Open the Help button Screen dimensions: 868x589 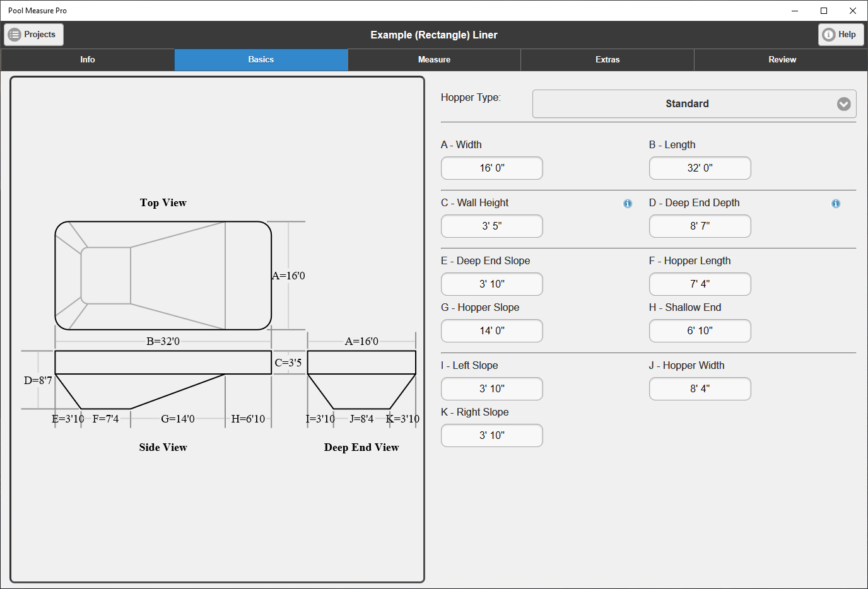click(841, 35)
